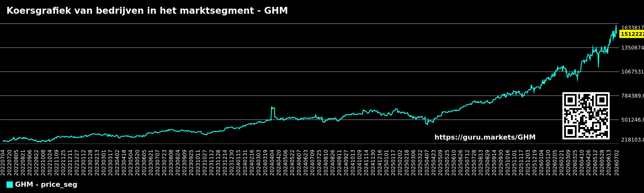The height and width of the screenshot is (193, 644).
Task: Select the 1633817 y-axis label
Action: [632, 28]
